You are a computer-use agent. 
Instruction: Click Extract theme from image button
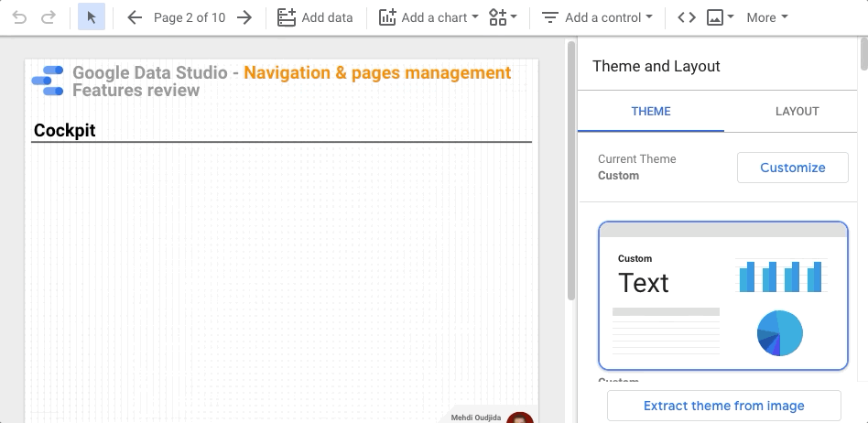(x=723, y=406)
